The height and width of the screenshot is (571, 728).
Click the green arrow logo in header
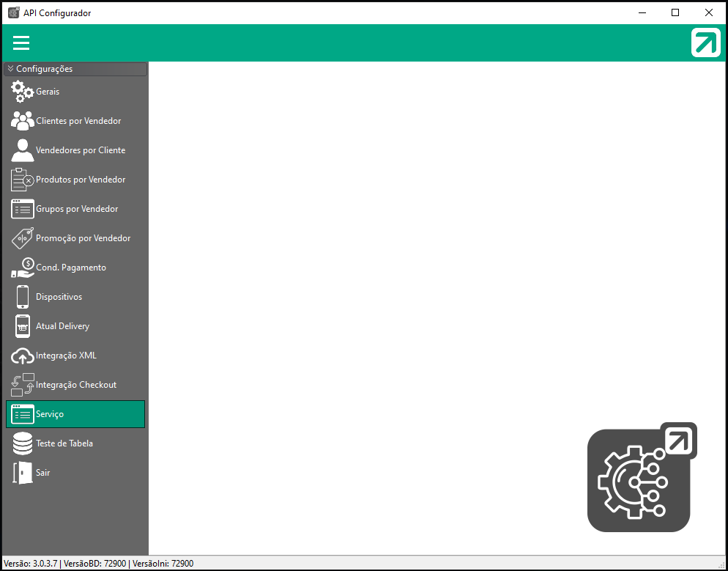pyautogui.click(x=705, y=43)
